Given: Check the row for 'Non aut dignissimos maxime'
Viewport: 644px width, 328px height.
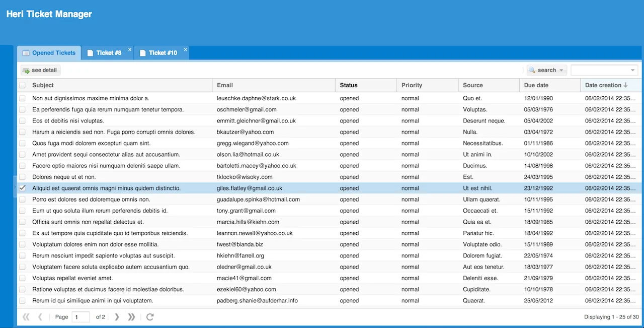Looking at the screenshot, I should click(x=22, y=98).
